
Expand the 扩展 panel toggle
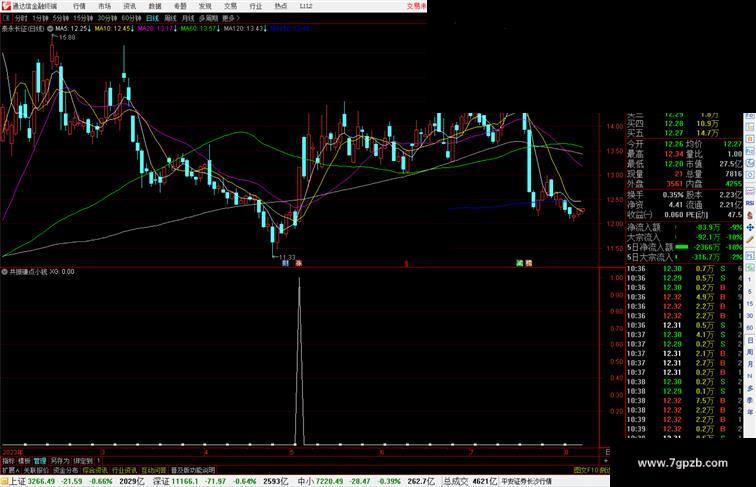(10, 470)
